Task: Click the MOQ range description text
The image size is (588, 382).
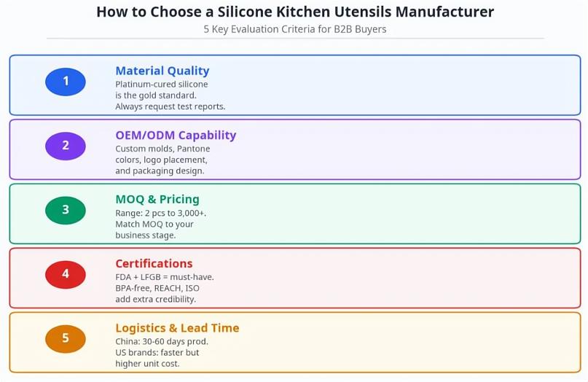Action: 160,213
